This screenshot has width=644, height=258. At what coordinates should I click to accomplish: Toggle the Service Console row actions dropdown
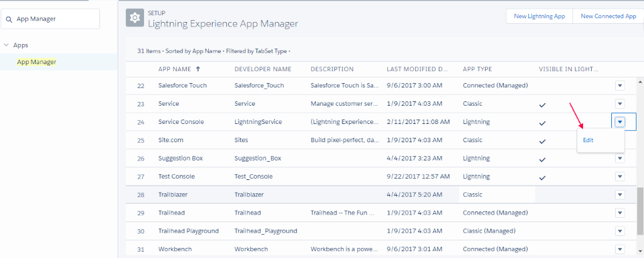pos(619,122)
